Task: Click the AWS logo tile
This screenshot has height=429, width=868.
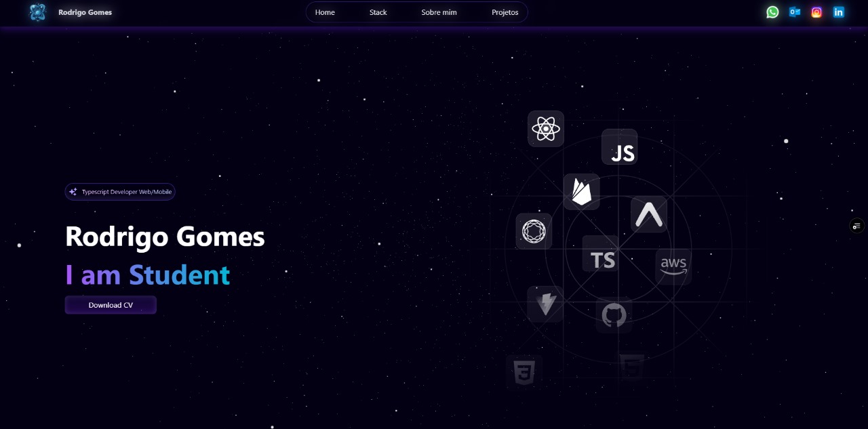Action: pos(673,266)
